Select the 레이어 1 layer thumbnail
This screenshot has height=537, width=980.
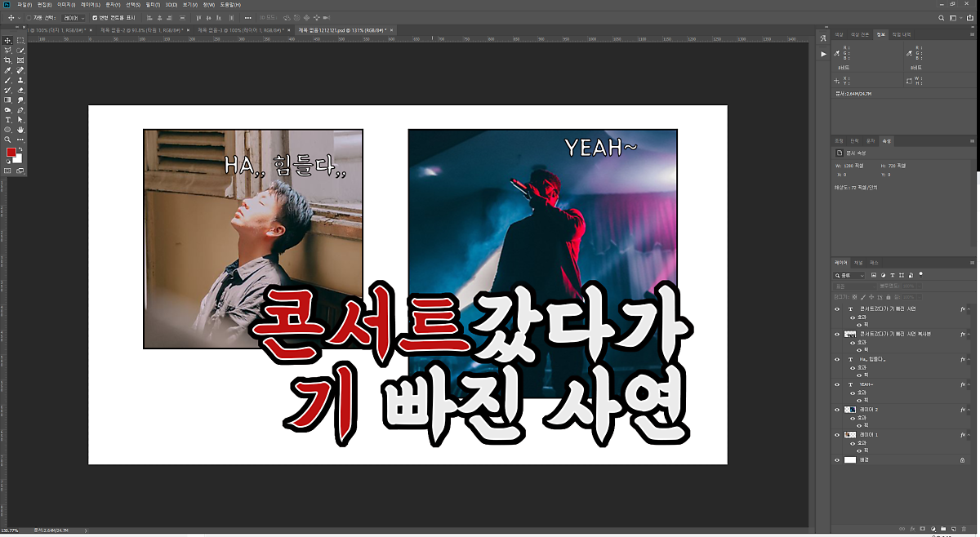[850, 435]
